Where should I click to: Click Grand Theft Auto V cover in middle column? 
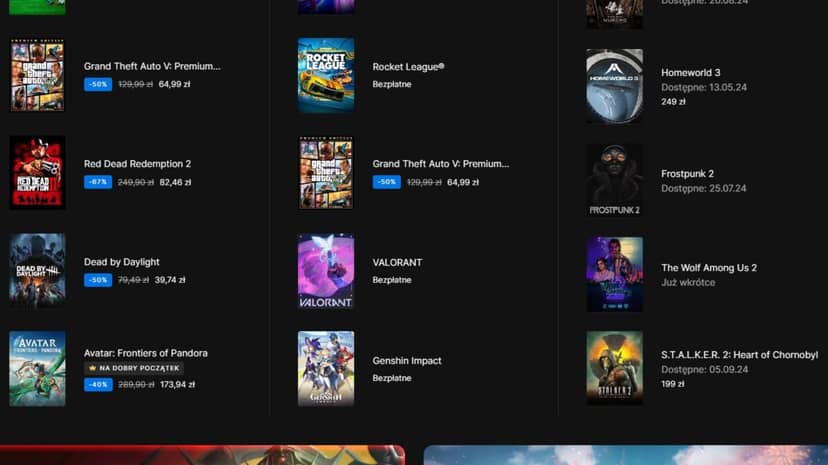click(326, 173)
